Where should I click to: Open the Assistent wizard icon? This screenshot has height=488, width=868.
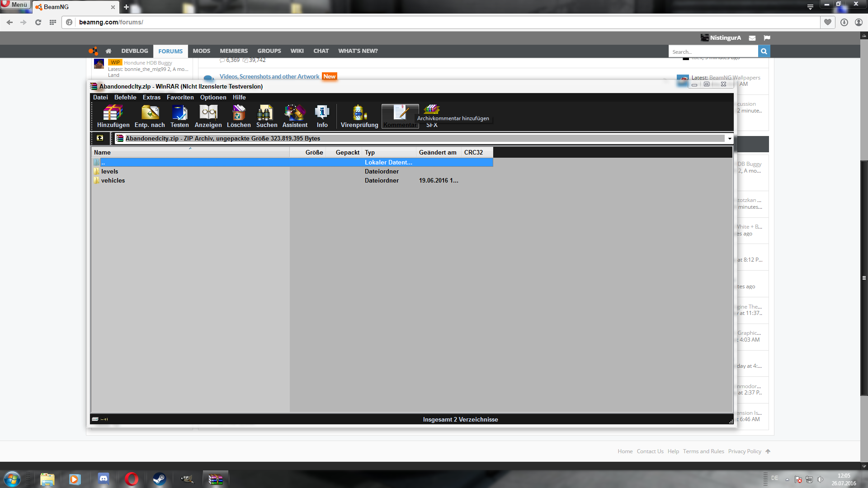tap(295, 116)
